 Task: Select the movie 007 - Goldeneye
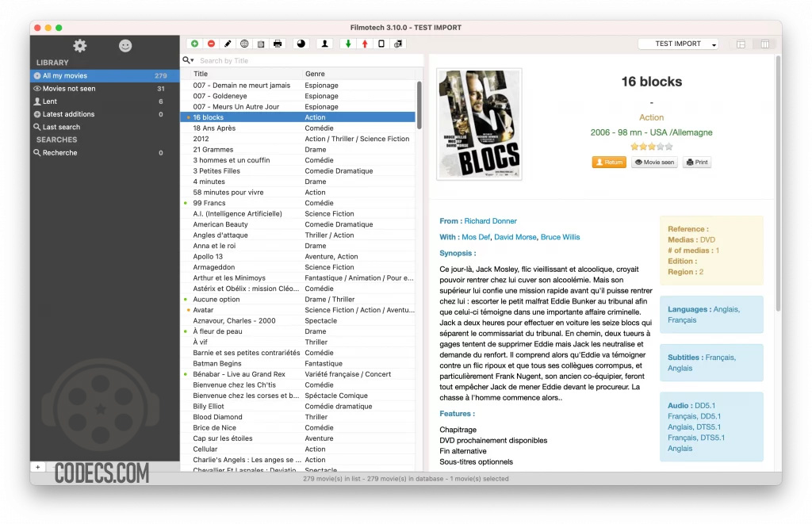298,96
